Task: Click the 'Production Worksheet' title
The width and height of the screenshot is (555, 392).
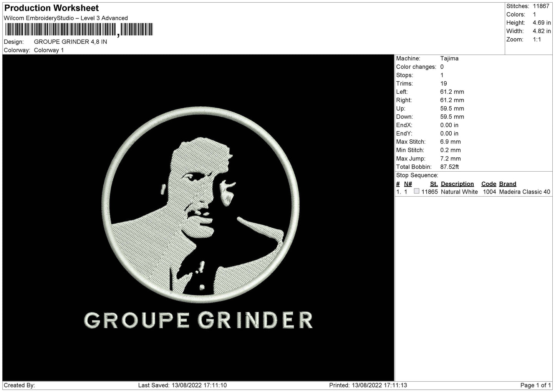Action: 51,8
